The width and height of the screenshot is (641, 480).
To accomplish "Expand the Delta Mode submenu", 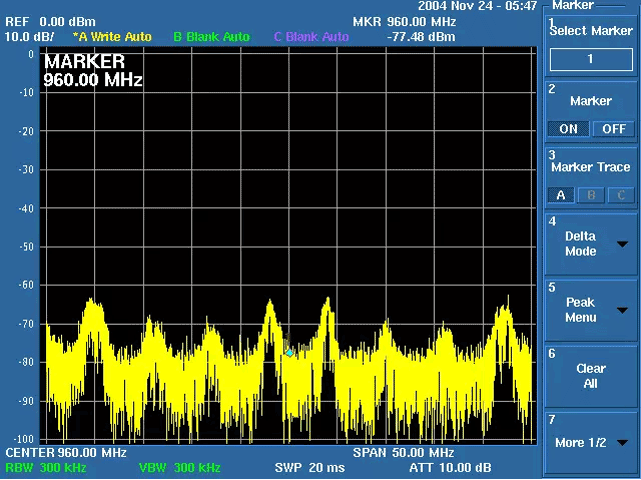I will point(590,244).
